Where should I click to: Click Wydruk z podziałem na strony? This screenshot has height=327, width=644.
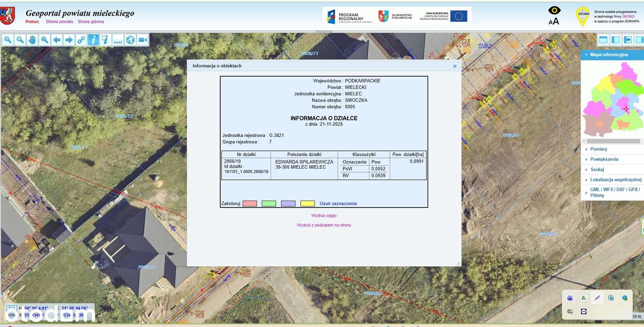324,225
